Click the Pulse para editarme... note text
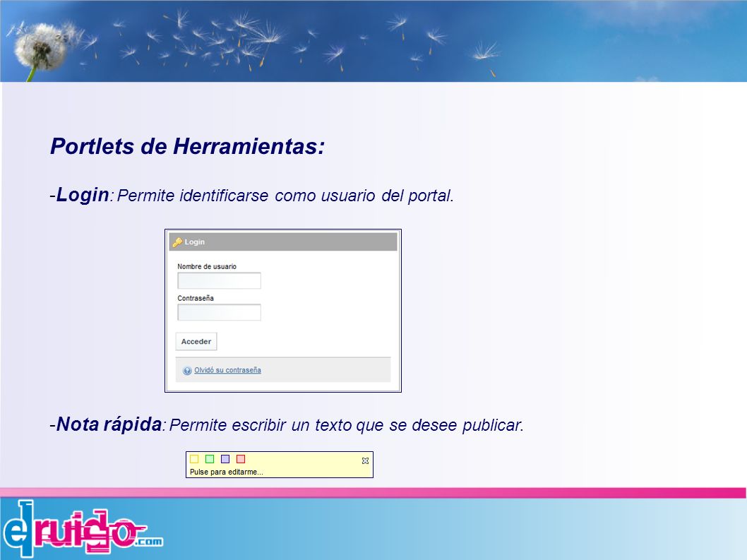 [227, 472]
